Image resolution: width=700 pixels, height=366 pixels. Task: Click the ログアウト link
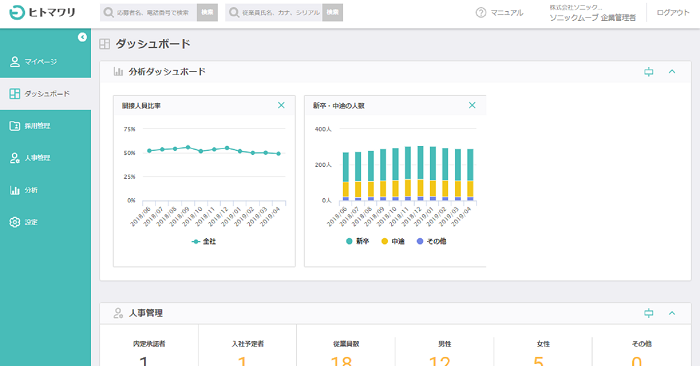pos(673,12)
